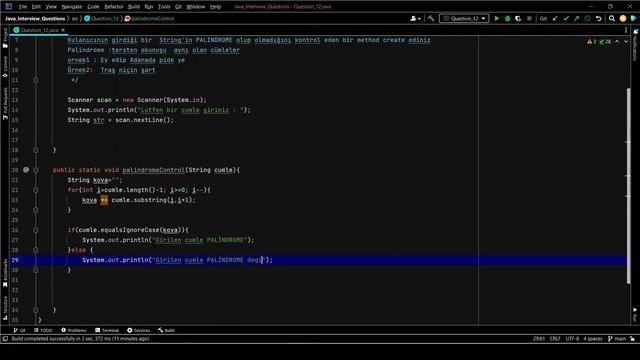Git update project arrow icon
640x360 pixels.
tap(555, 18)
